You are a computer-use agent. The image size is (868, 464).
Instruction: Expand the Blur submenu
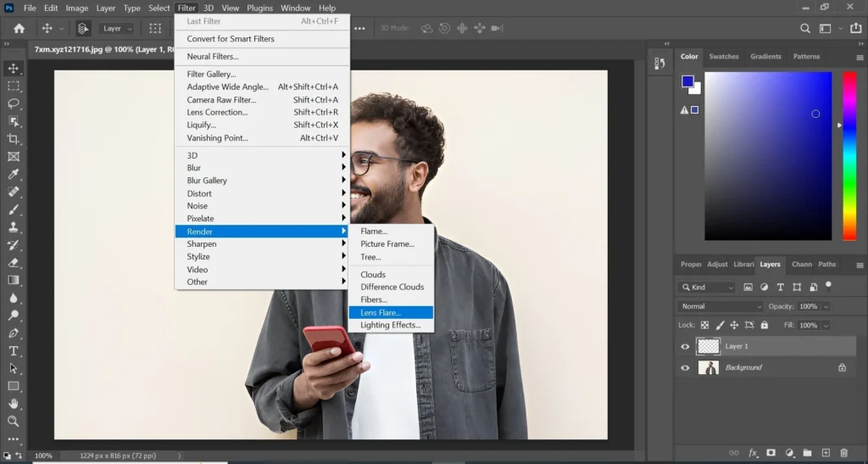click(262, 168)
